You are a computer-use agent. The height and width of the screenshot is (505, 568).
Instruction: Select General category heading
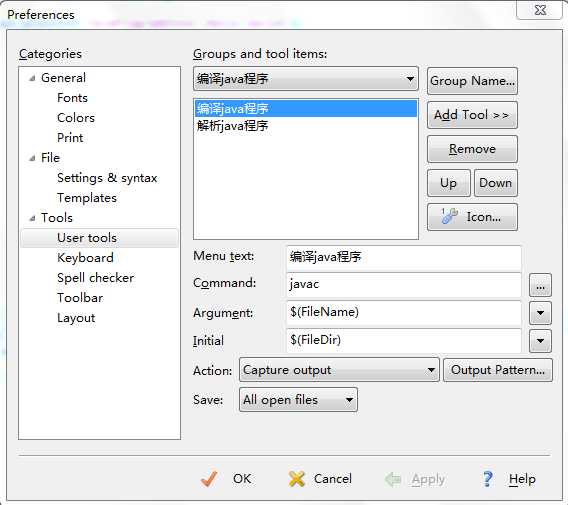point(63,78)
